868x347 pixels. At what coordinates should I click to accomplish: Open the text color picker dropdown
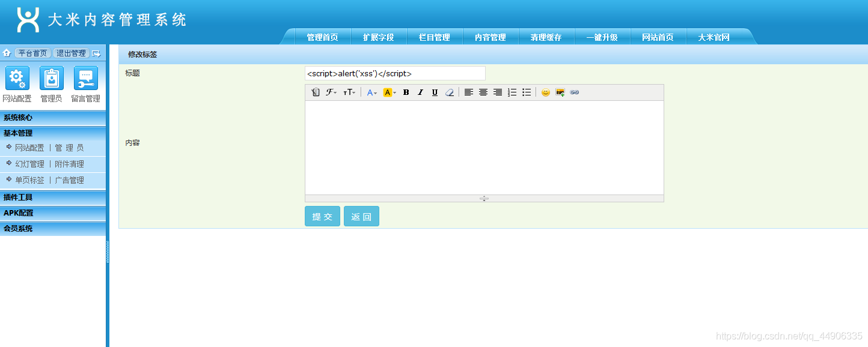click(x=372, y=92)
